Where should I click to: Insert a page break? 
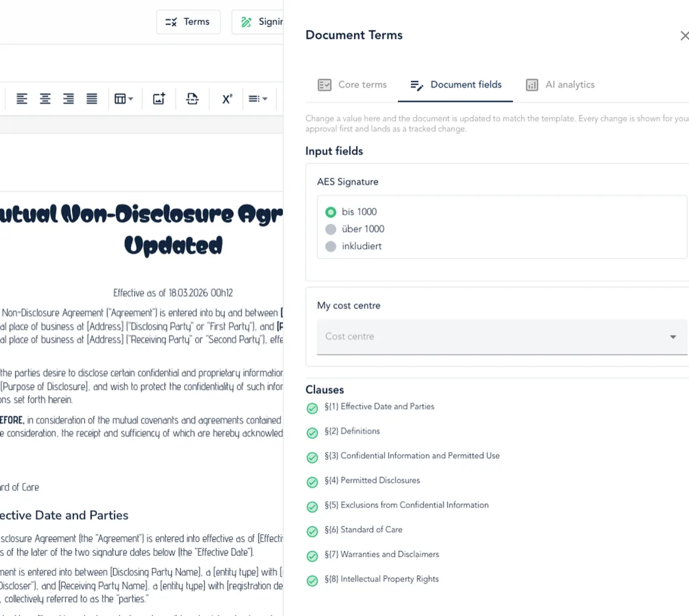click(192, 99)
